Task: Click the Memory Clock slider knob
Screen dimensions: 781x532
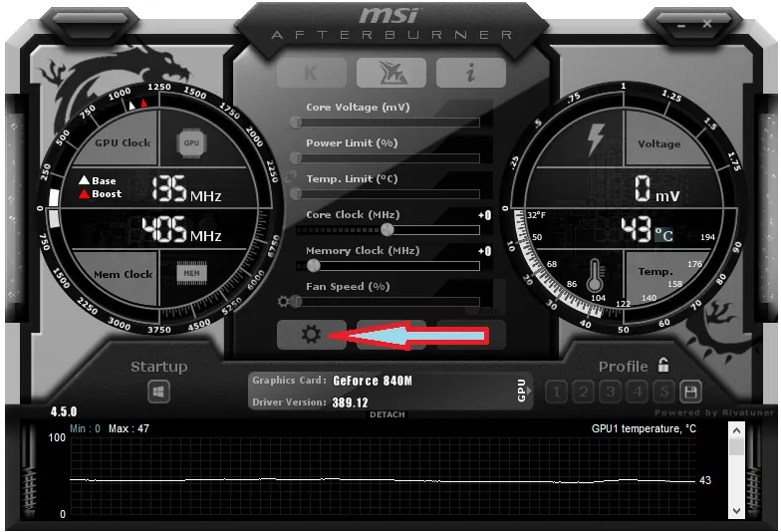Action: (313, 265)
